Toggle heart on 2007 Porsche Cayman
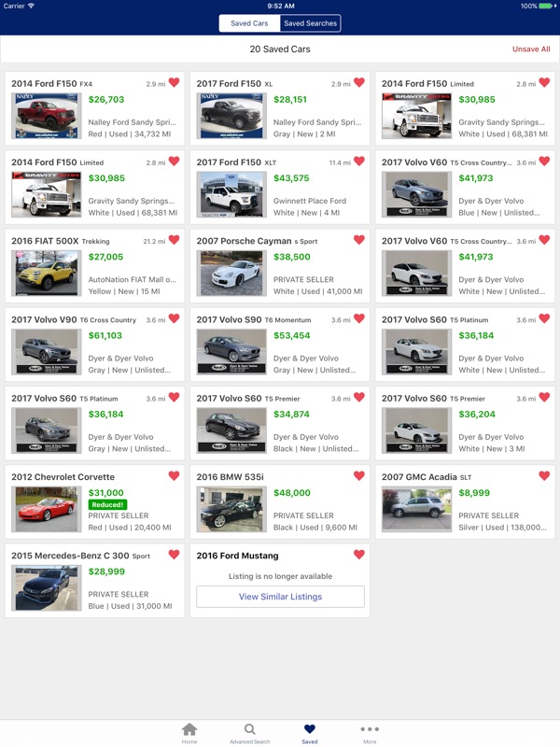This screenshot has width=560, height=747. pyautogui.click(x=359, y=240)
